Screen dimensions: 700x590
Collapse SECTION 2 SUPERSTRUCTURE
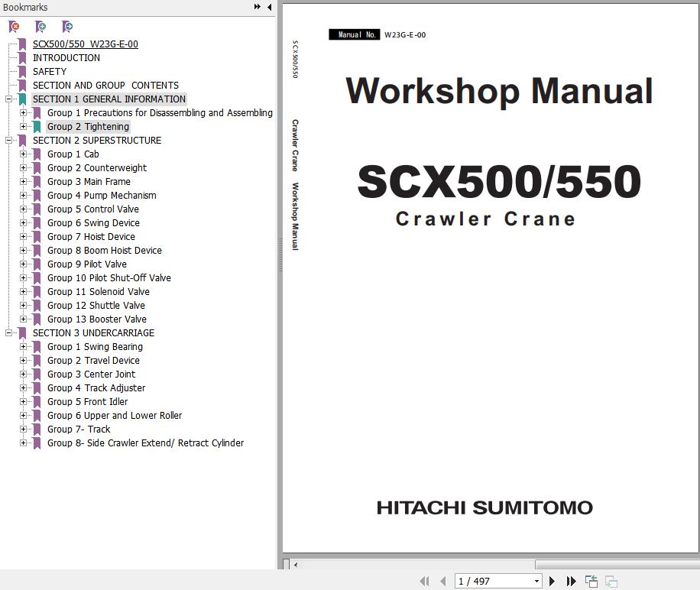pos(8,140)
